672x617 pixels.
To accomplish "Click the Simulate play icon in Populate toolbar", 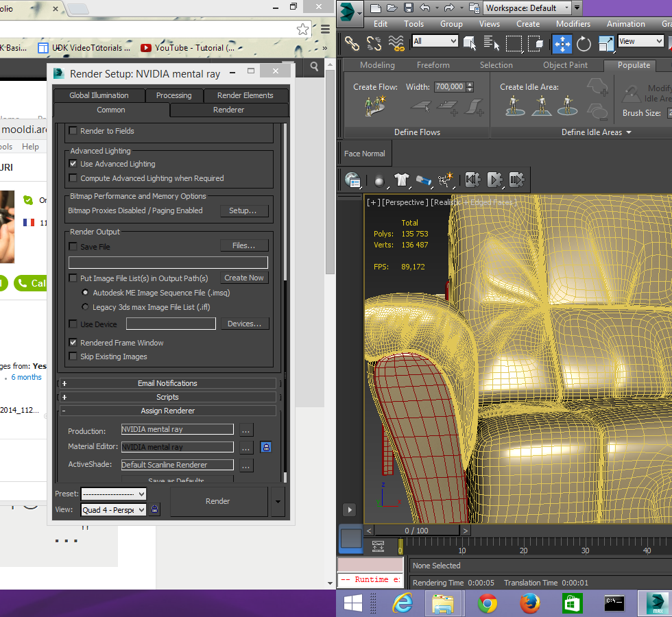I will click(x=494, y=180).
